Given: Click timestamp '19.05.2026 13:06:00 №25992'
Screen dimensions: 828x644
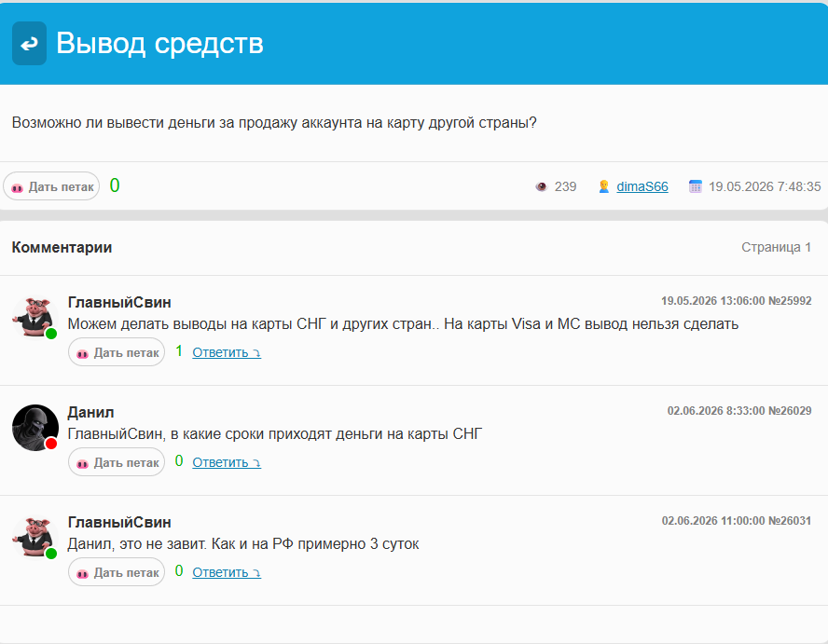Looking at the screenshot, I should (736, 301).
